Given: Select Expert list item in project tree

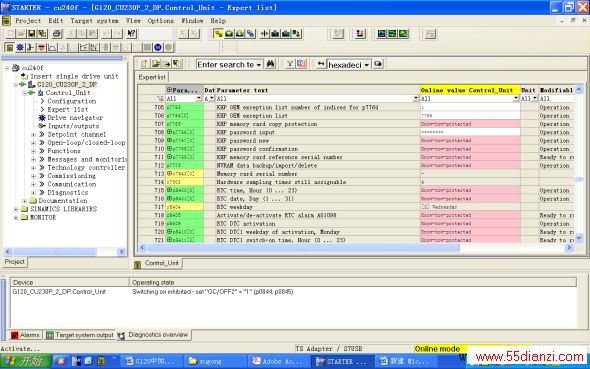Looking at the screenshot, I should click(68, 109).
